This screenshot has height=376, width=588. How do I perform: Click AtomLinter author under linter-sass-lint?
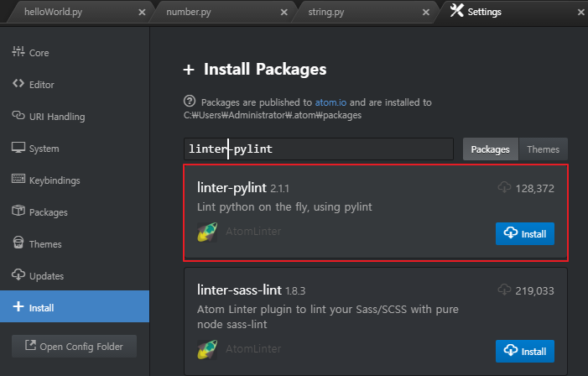253,349
